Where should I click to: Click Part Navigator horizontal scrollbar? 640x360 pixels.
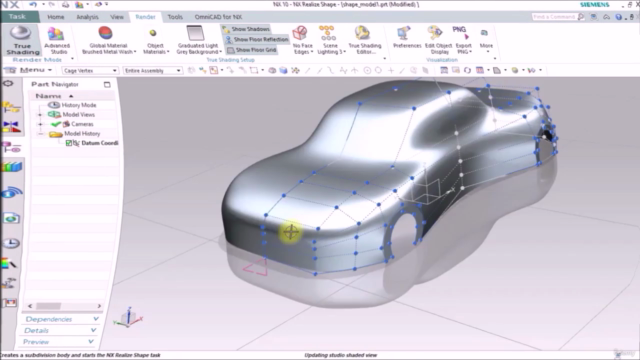point(64,306)
